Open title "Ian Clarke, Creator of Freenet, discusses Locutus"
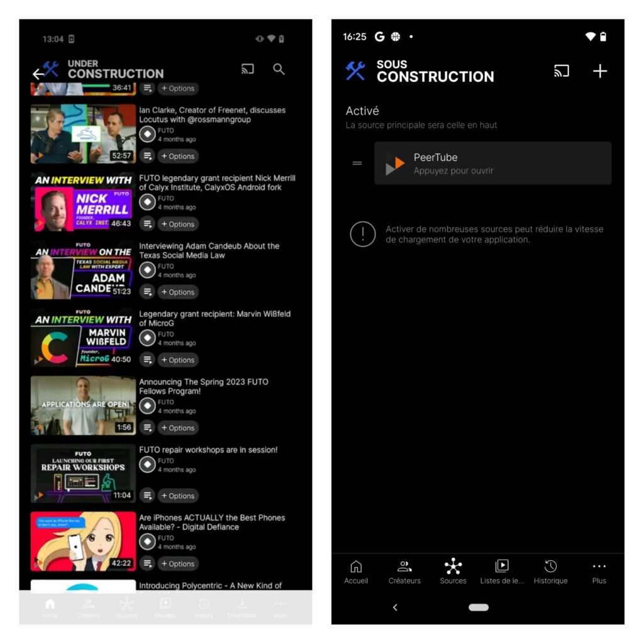 (213, 115)
